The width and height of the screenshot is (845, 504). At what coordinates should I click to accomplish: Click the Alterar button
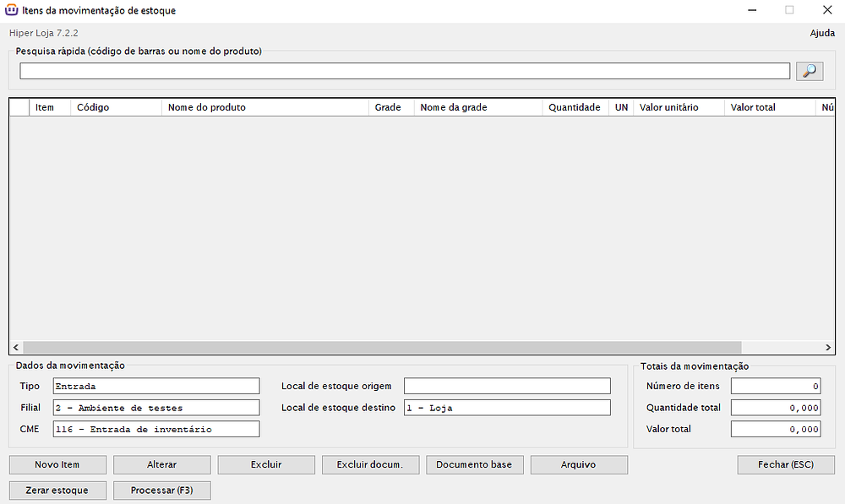point(161,464)
